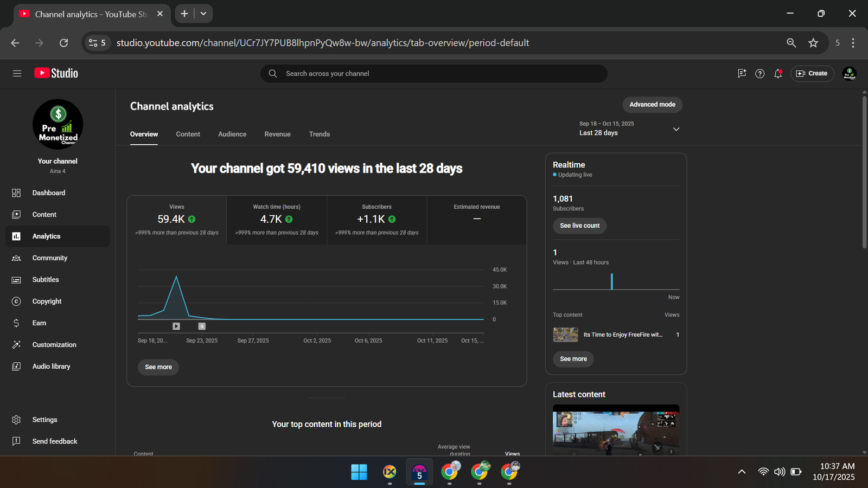Select the Subscribers metric card

(x=376, y=220)
